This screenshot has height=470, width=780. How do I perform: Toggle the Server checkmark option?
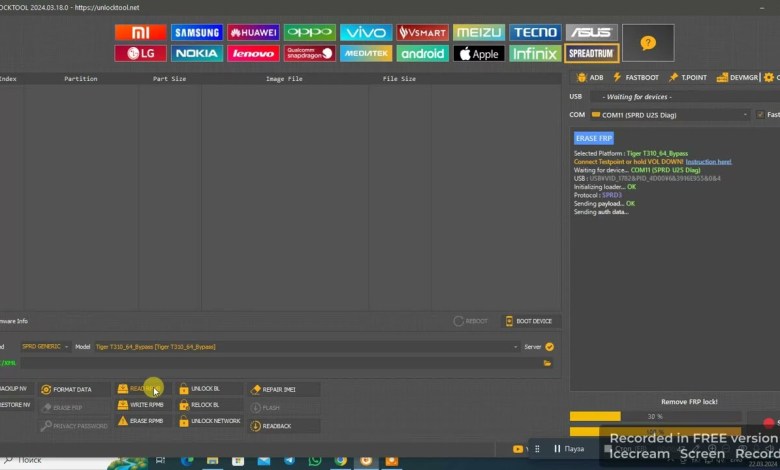click(549, 347)
